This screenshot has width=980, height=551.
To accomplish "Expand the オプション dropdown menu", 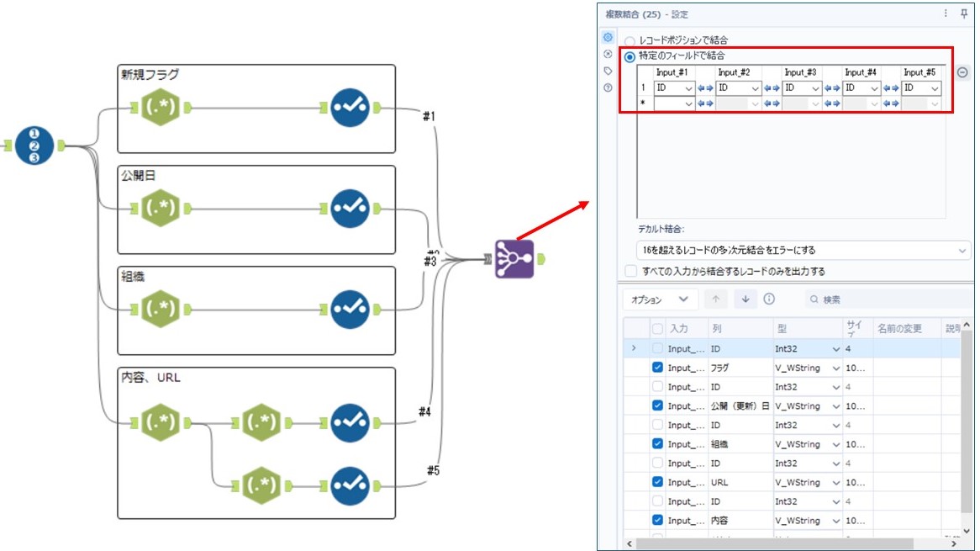I will [x=661, y=299].
